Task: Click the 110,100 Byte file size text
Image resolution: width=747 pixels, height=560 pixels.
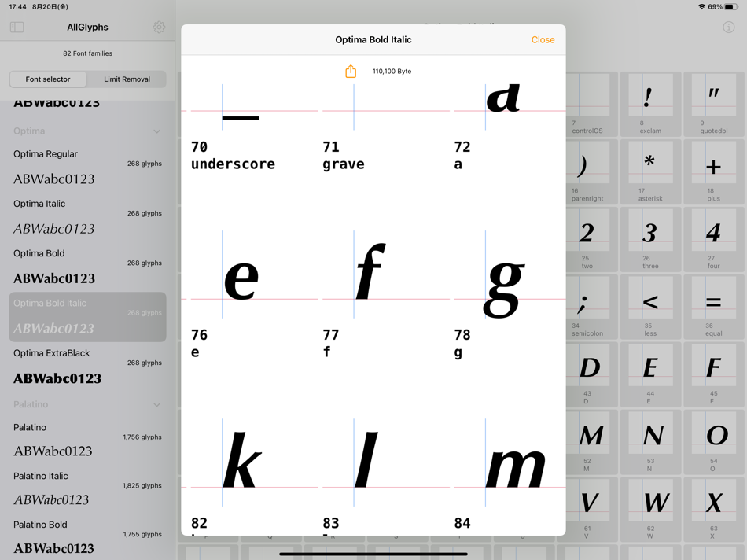Action: (x=392, y=72)
